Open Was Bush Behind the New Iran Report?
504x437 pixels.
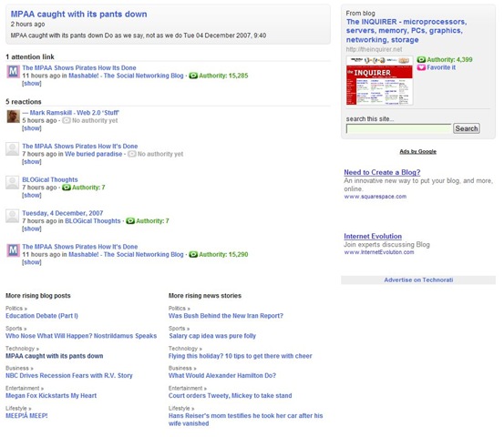coord(226,316)
